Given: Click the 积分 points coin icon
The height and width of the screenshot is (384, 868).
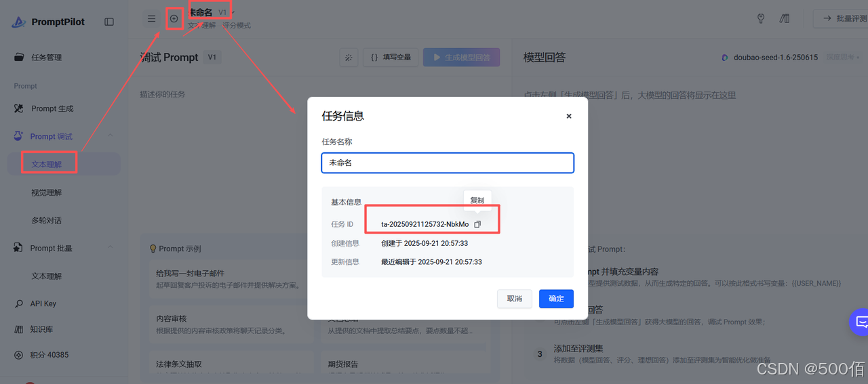Looking at the screenshot, I should (x=19, y=355).
